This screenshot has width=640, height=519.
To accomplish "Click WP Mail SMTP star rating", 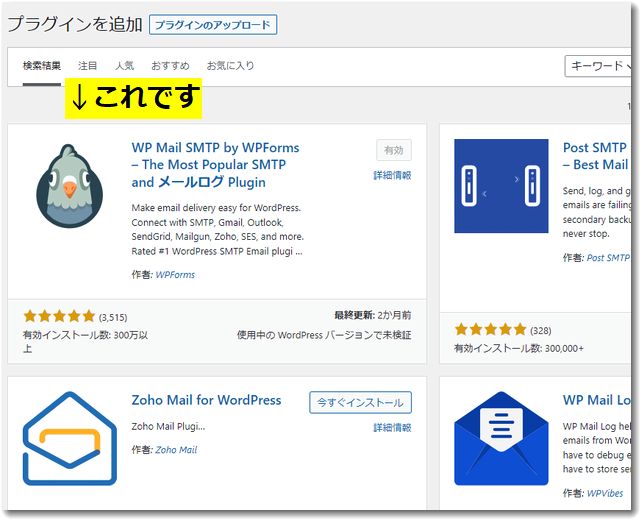I will pyautogui.click(x=59, y=316).
